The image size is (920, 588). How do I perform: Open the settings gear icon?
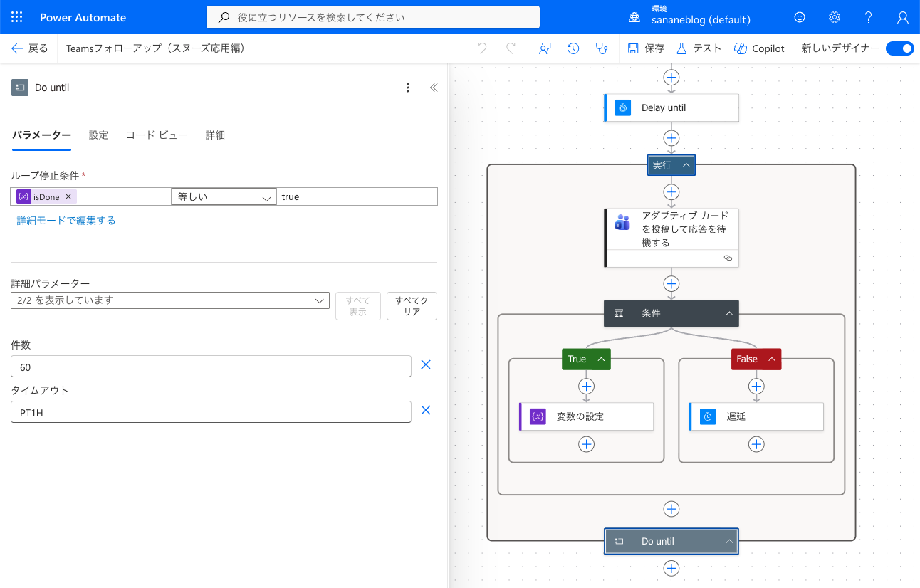835,17
